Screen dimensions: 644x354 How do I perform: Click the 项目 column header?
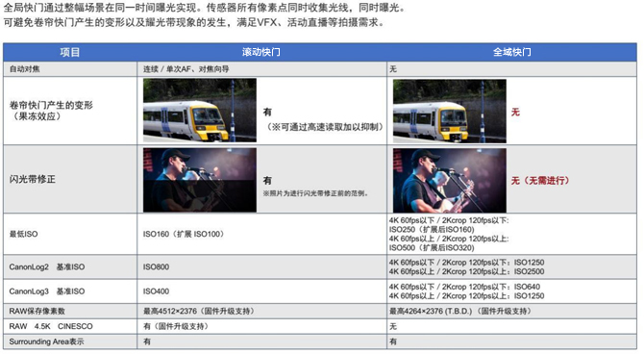coord(70,52)
